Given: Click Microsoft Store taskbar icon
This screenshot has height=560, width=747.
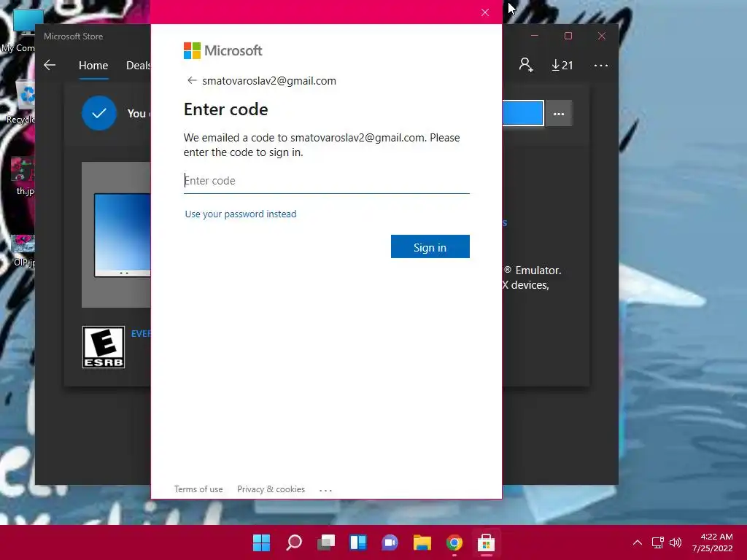Looking at the screenshot, I should (x=487, y=542).
